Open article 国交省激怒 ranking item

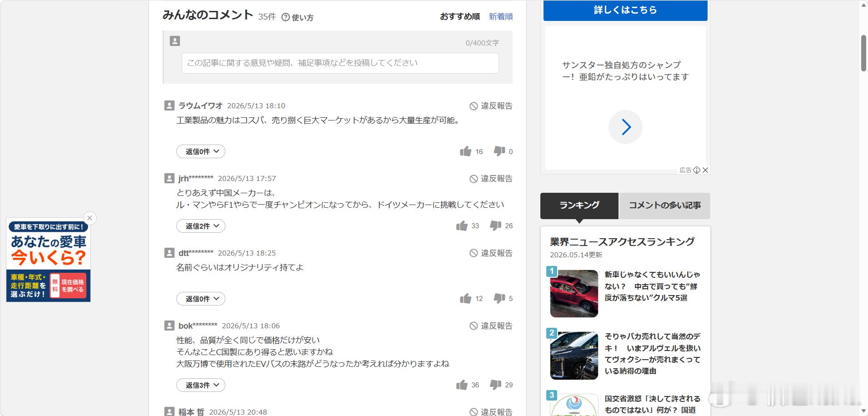click(x=653, y=404)
